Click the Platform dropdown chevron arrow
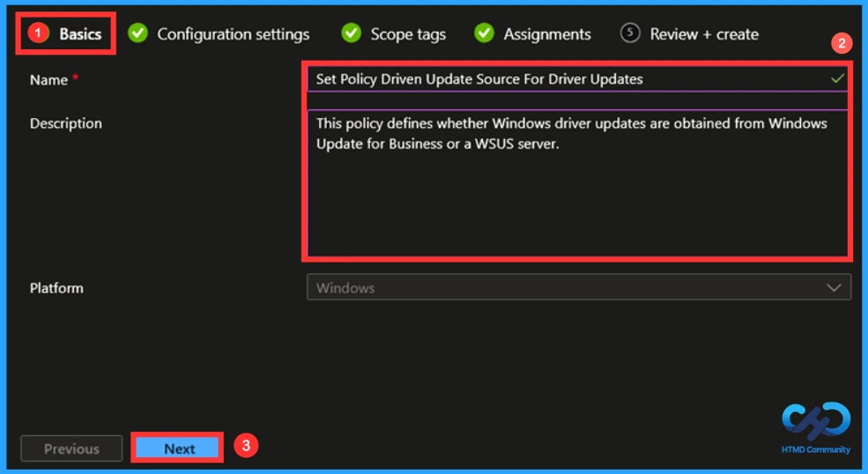 tap(834, 288)
